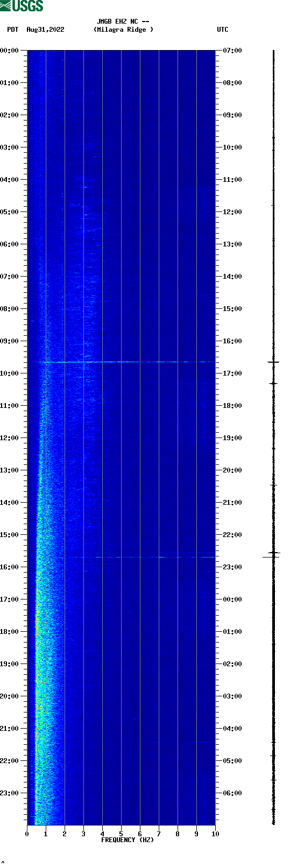
Task: Click the 00:00 UTC time label
Action: click(x=232, y=599)
